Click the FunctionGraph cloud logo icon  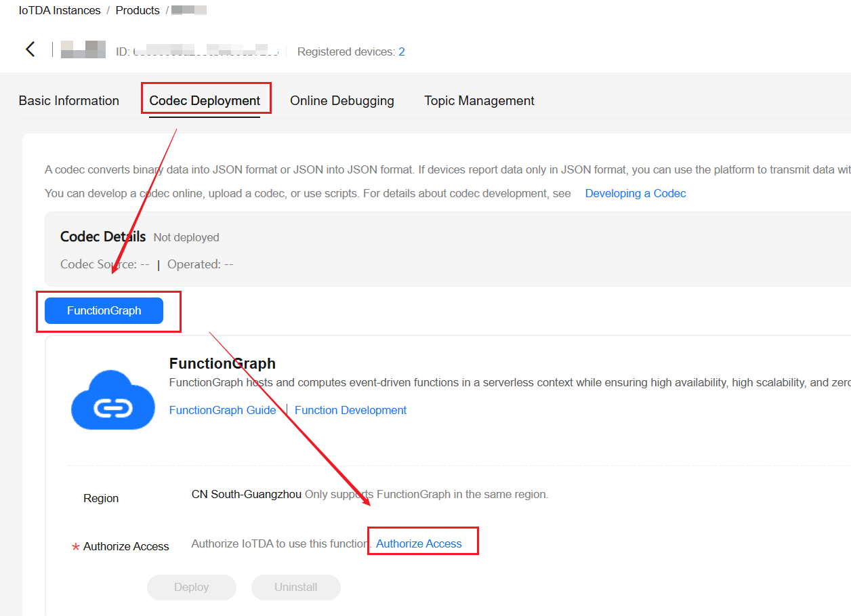tap(113, 400)
